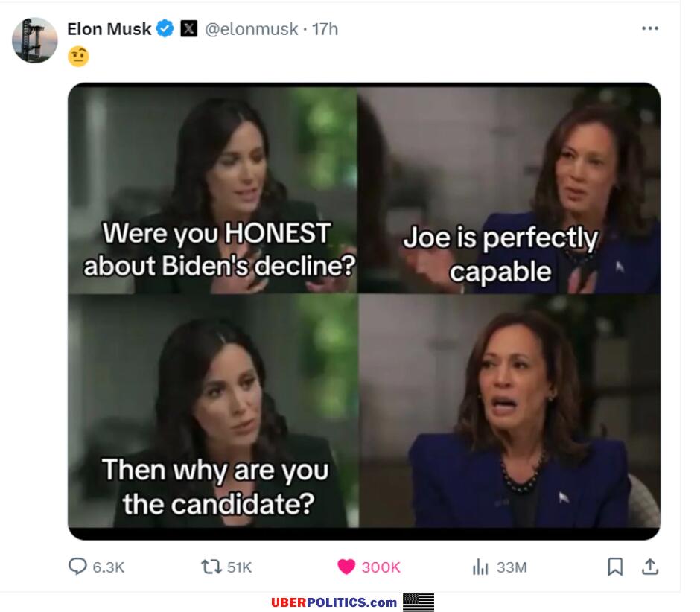
Task: Click the reply speech bubble icon
Action: (77, 567)
